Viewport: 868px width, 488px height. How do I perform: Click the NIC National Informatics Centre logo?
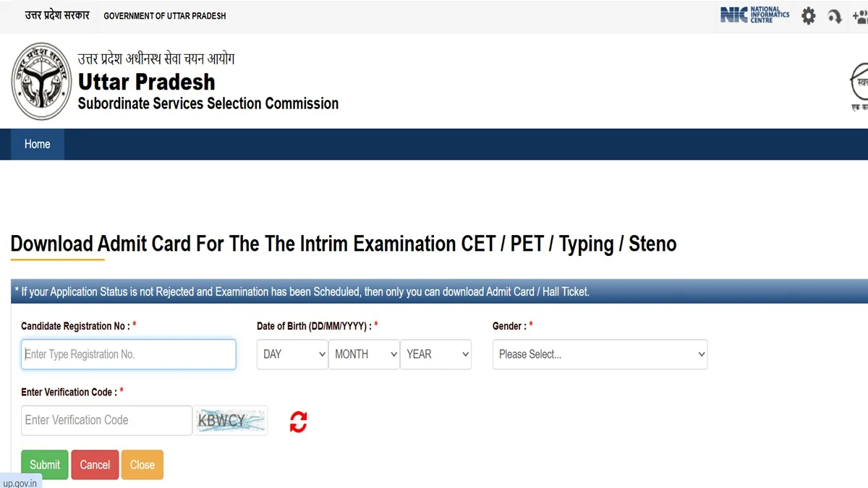(x=754, y=15)
